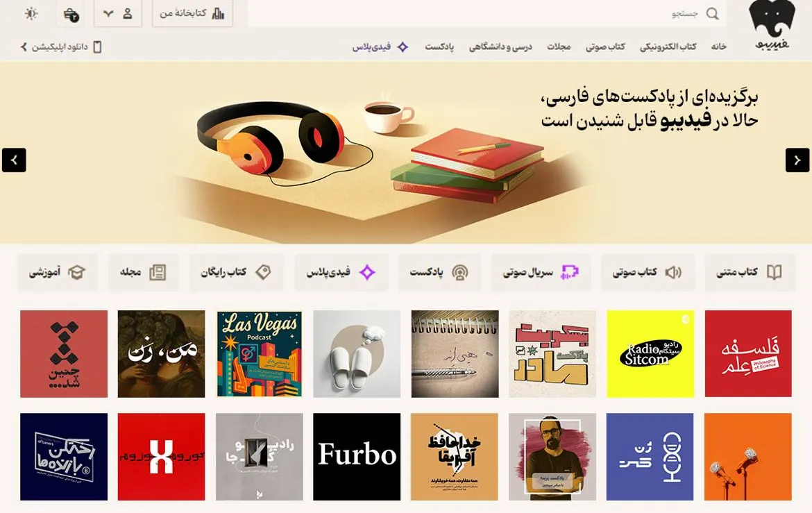Click the Fidibo elephant logo
This screenshot has height=513, width=812.
772,26
